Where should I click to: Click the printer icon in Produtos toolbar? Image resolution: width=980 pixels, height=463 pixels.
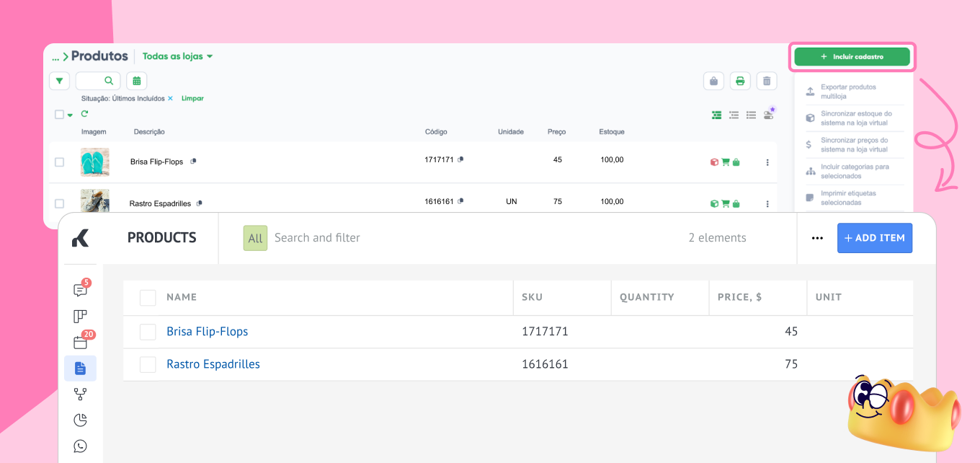740,81
